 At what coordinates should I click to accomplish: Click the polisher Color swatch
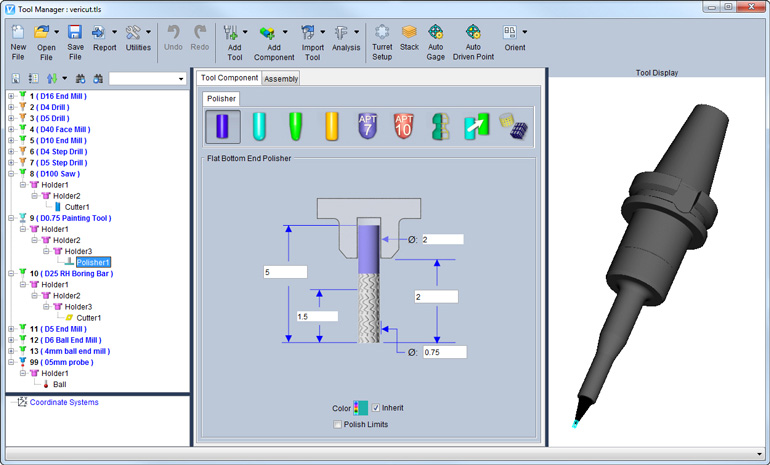(361, 408)
